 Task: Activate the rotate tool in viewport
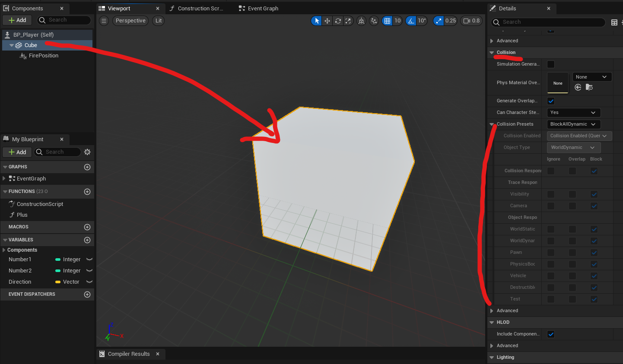tap(338, 21)
